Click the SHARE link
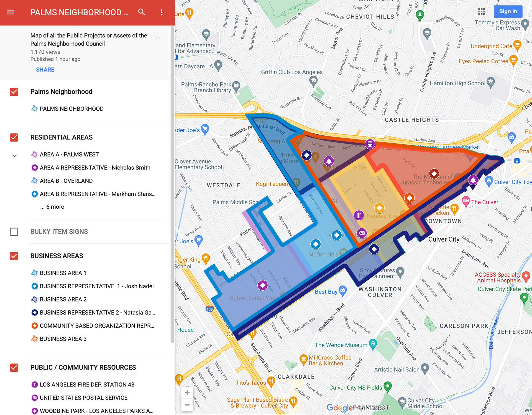 click(45, 70)
